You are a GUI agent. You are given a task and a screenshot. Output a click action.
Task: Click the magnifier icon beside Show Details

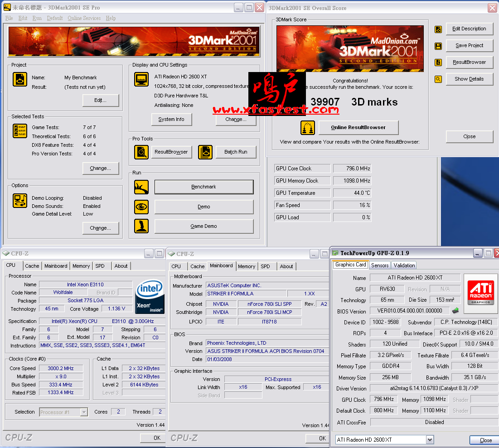click(x=438, y=79)
